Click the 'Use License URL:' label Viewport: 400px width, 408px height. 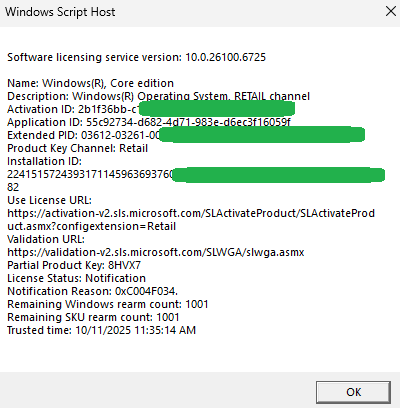coord(50,200)
